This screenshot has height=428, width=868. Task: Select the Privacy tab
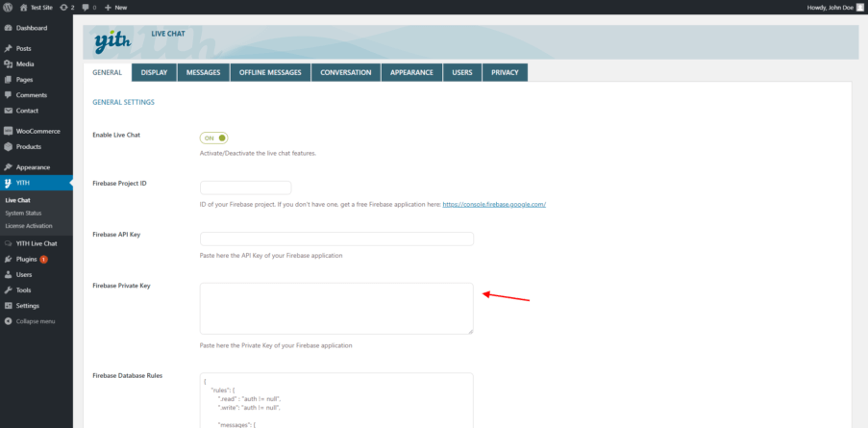(x=505, y=72)
